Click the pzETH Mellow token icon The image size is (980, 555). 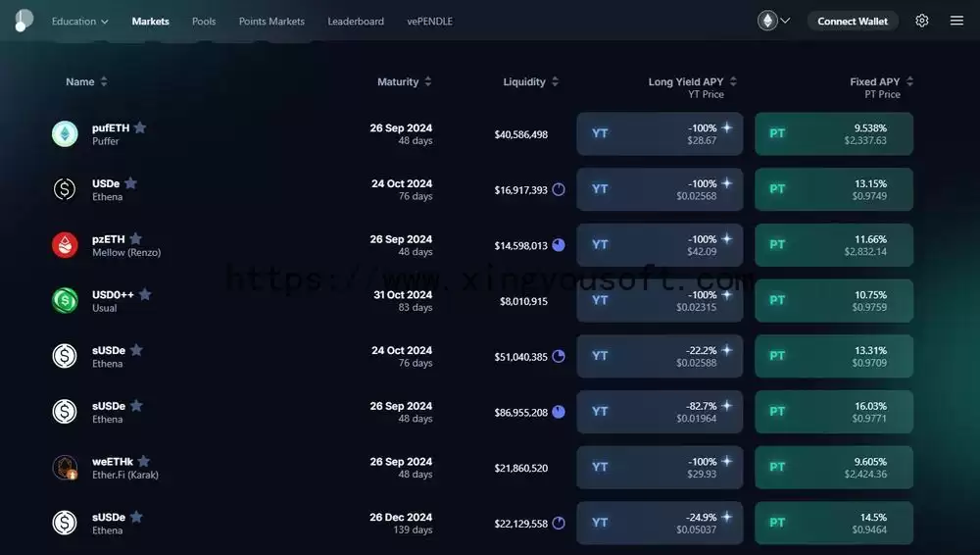pos(65,244)
